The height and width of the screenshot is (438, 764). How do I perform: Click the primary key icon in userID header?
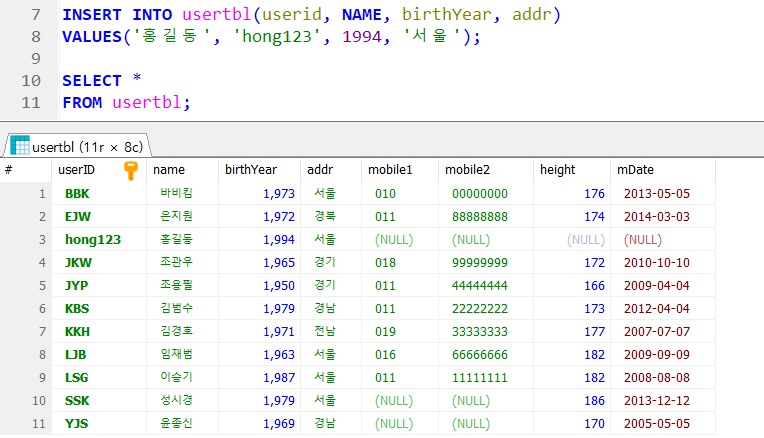(x=130, y=171)
